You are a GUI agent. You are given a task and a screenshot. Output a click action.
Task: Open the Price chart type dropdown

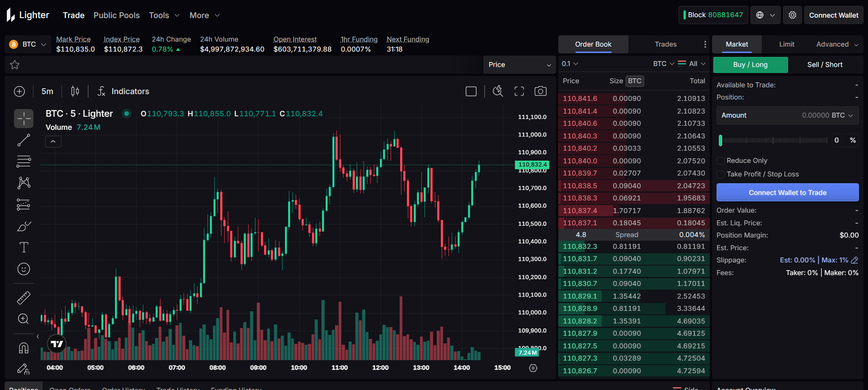(x=519, y=65)
